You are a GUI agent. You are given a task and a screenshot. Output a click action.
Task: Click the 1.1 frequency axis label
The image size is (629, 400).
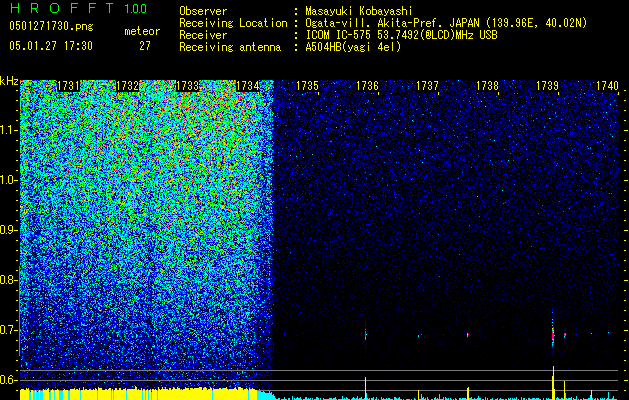8,130
